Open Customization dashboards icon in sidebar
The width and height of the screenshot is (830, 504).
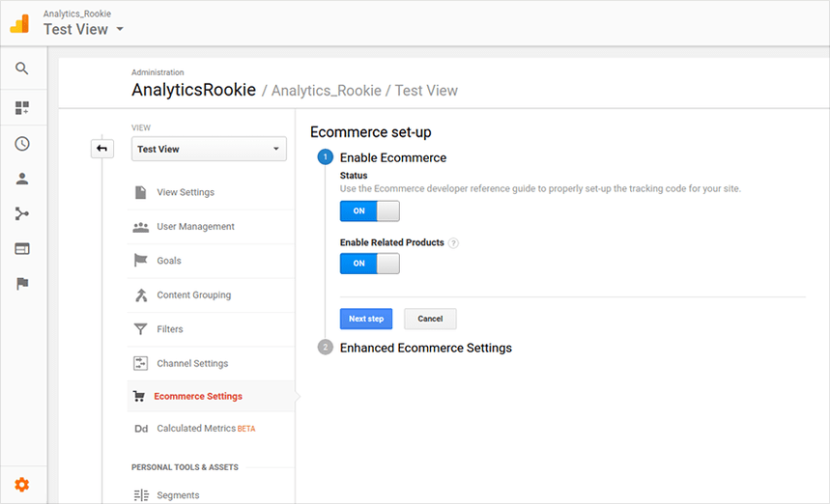point(21,108)
